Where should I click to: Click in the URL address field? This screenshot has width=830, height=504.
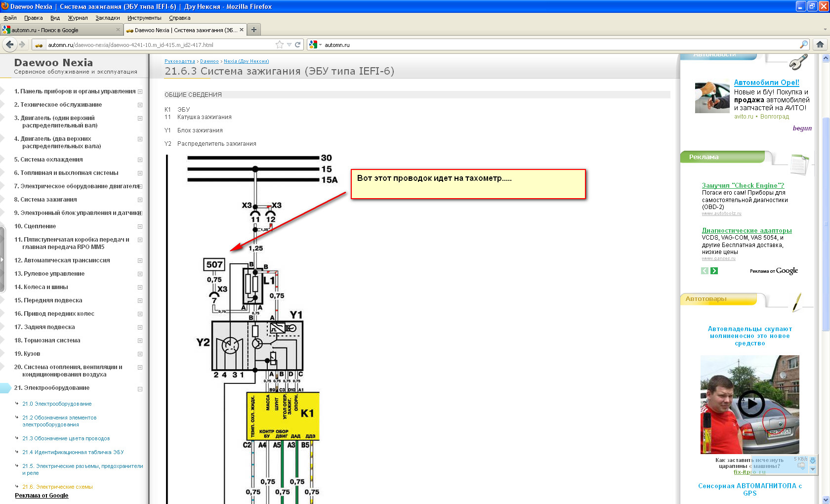click(158, 45)
